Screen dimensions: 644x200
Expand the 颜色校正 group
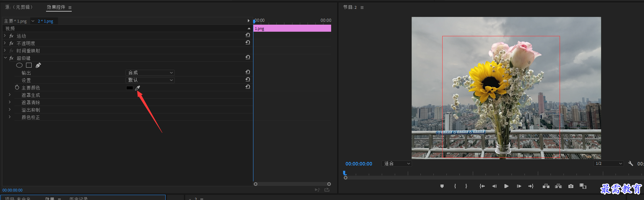[10, 117]
